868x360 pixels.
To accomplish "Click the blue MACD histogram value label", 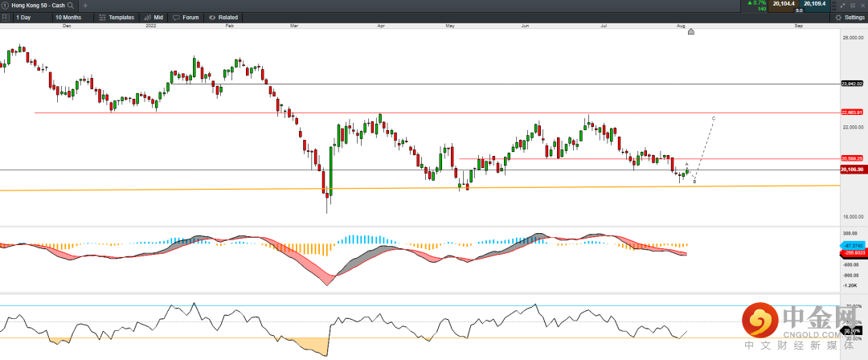I will [854, 245].
